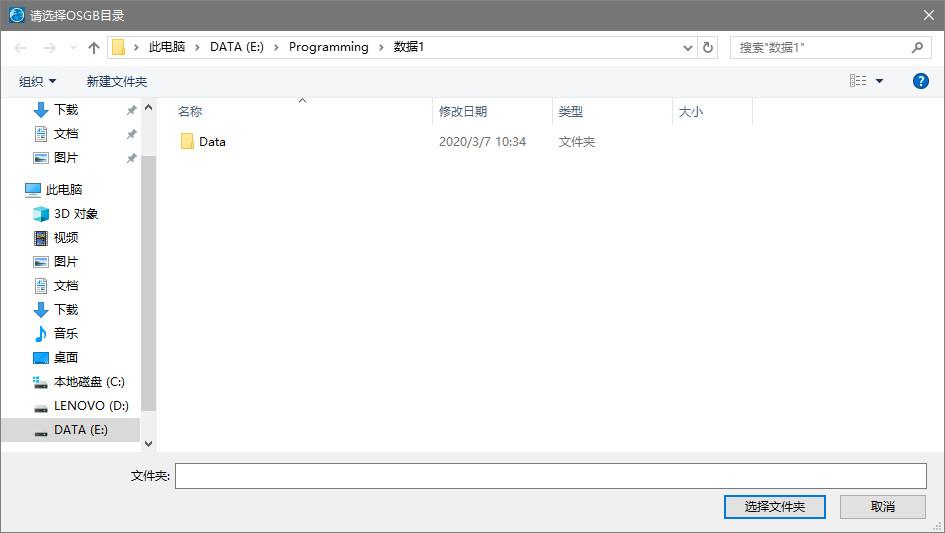
Task: Expand the chevron after 此电脑 in the path
Action: [x=197, y=48]
